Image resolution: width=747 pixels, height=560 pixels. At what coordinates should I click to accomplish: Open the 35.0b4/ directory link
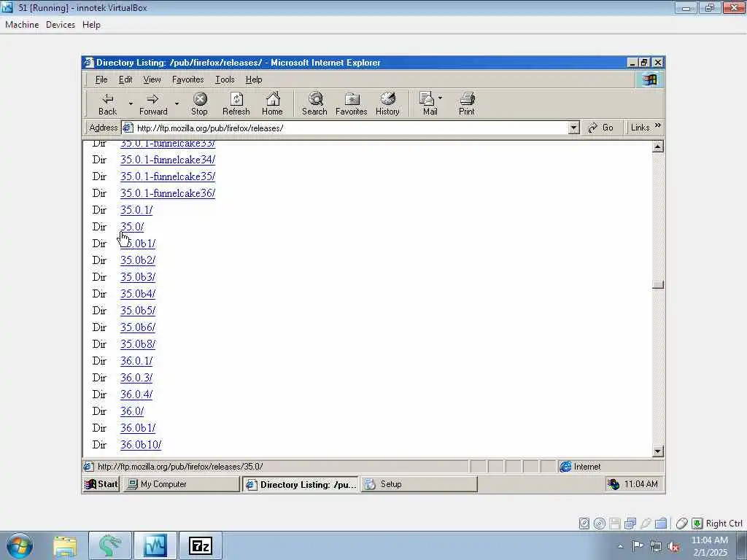138,294
